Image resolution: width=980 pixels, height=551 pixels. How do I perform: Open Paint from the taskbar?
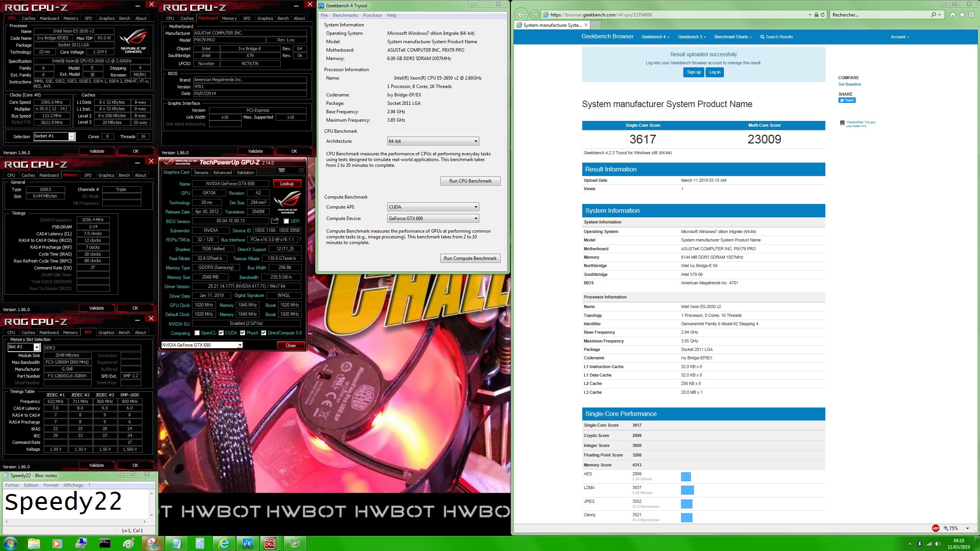click(129, 543)
